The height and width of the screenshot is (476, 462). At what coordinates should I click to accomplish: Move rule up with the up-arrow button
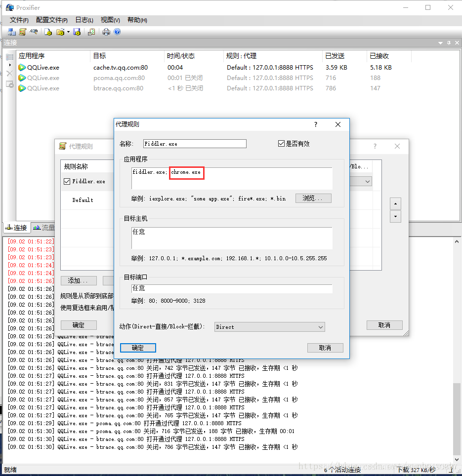click(395, 203)
